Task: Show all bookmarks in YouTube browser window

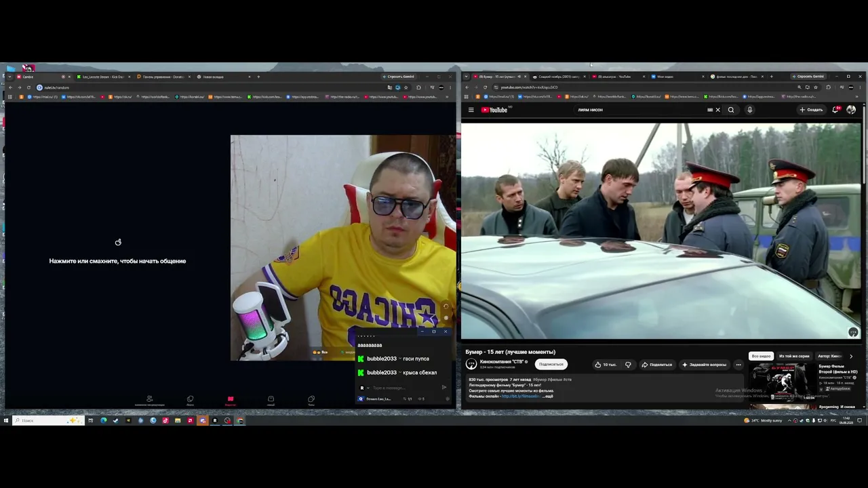Action: 857,97
